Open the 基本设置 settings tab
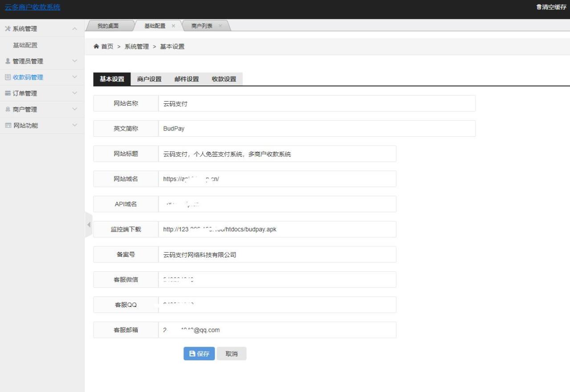The width and height of the screenshot is (570, 392). coord(112,79)
